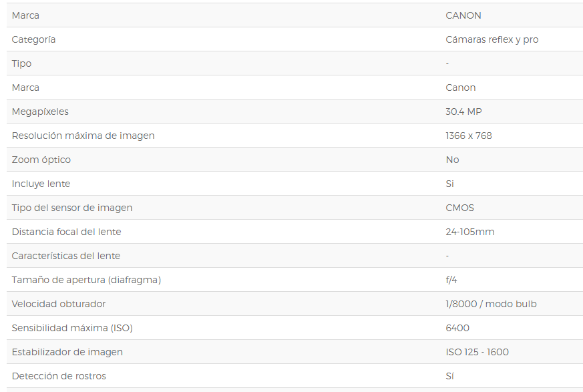This screenshot has height=392, width=583.
Task: Select the 30.4 MP value
Action: tap(463, 112)
